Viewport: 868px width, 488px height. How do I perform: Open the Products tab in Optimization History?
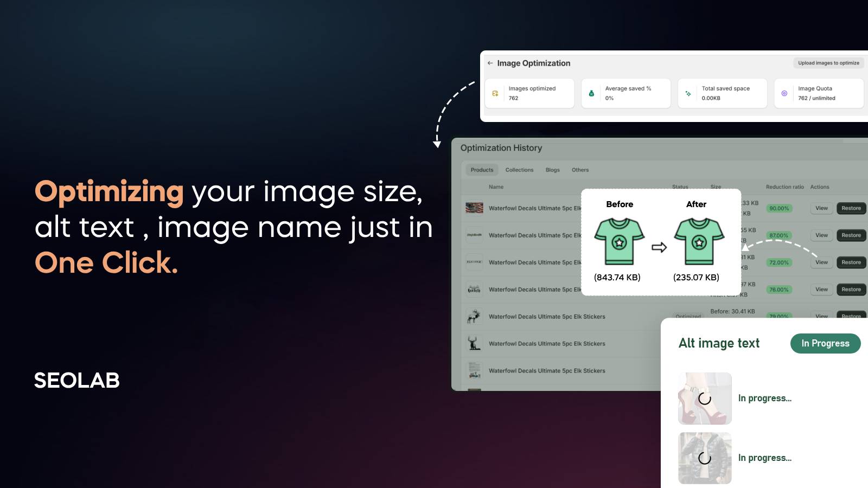pyautogui.click(x=482, y=170)
